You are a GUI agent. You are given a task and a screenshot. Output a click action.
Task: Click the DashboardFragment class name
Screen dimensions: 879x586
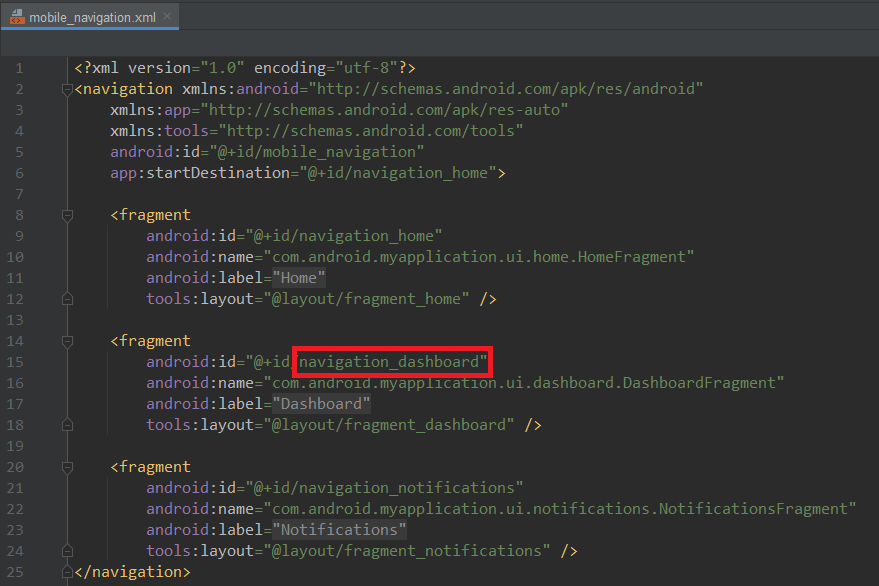698,383
